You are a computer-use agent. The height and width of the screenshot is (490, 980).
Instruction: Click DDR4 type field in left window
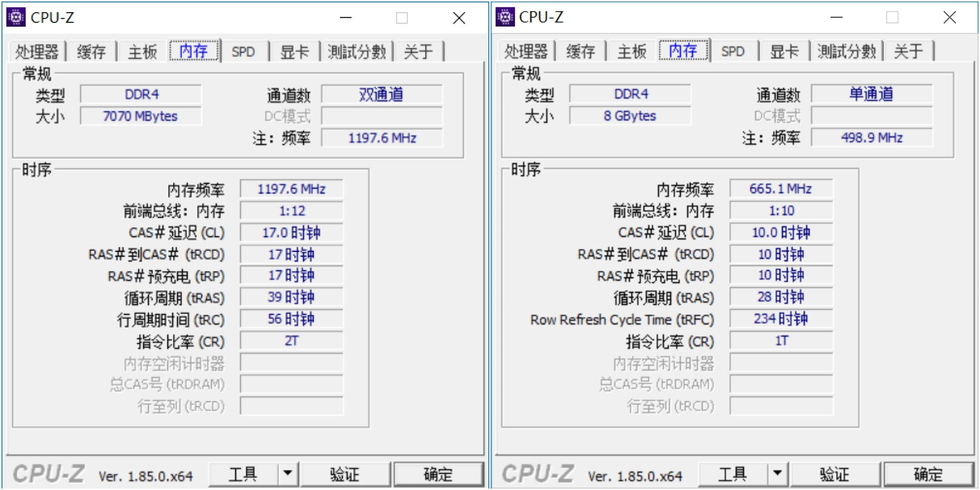tap(140, 94)
